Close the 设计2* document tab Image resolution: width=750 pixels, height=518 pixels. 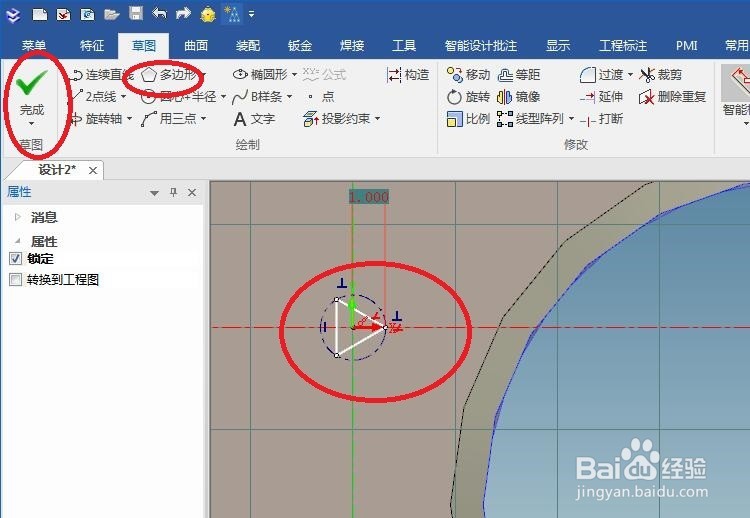pyautogui.click(x=93, y=170)
